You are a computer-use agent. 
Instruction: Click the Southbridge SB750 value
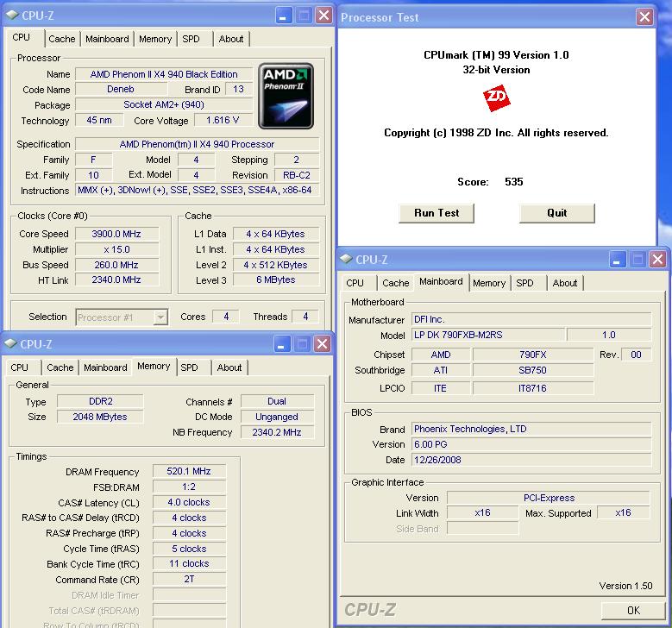pyautogui.click(x=533, y=370)
